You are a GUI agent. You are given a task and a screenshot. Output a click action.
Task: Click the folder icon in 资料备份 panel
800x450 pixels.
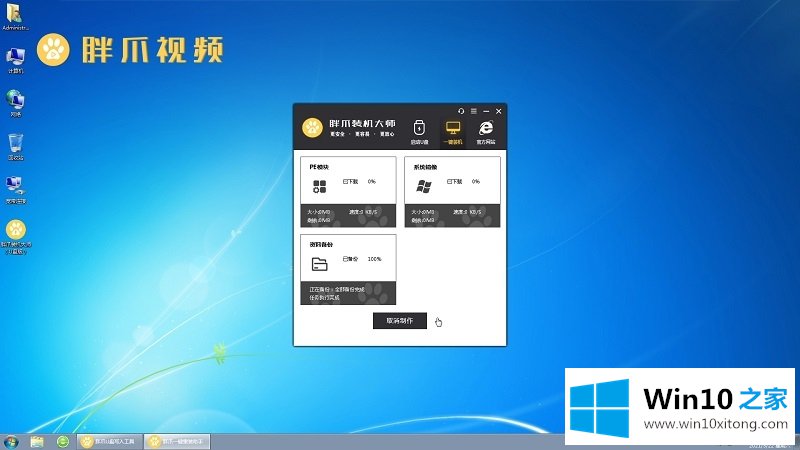[319, 265]
